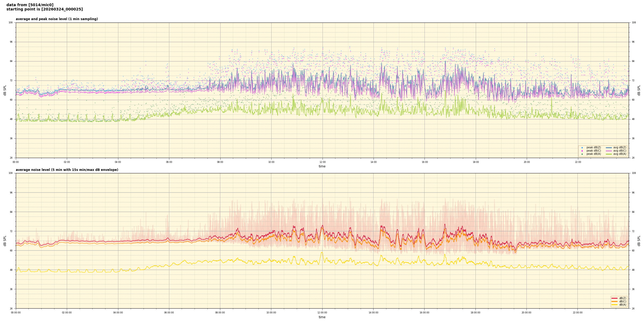Click the top chart's 'time' axis label
Screen dimensions: 644x322
tap(322, 166)
